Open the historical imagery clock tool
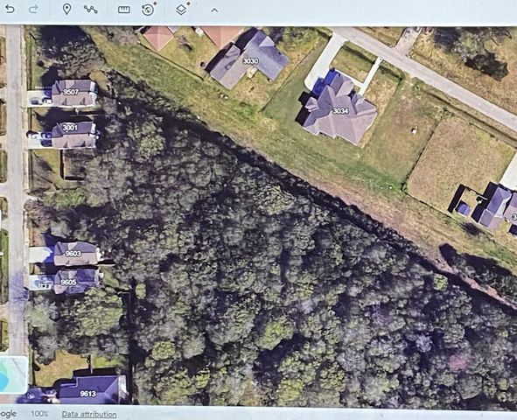The width and height of the screenshot is (517, 420). point(148,10)
